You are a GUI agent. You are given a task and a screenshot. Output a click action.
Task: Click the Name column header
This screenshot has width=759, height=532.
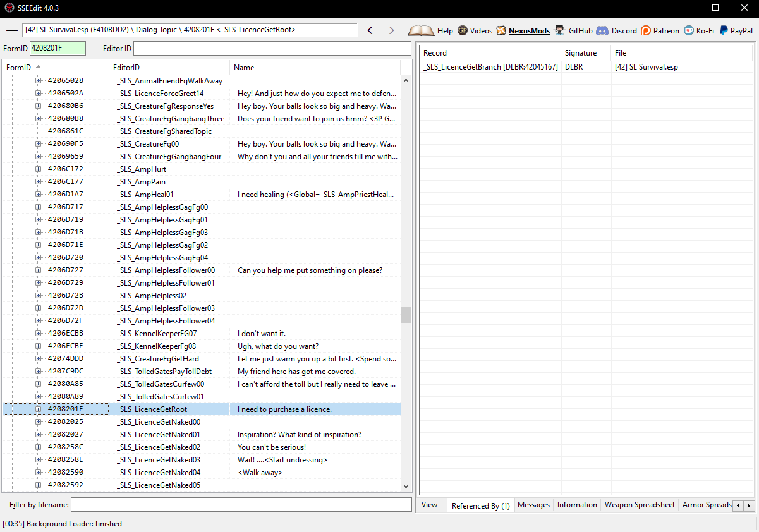[315, 68]
